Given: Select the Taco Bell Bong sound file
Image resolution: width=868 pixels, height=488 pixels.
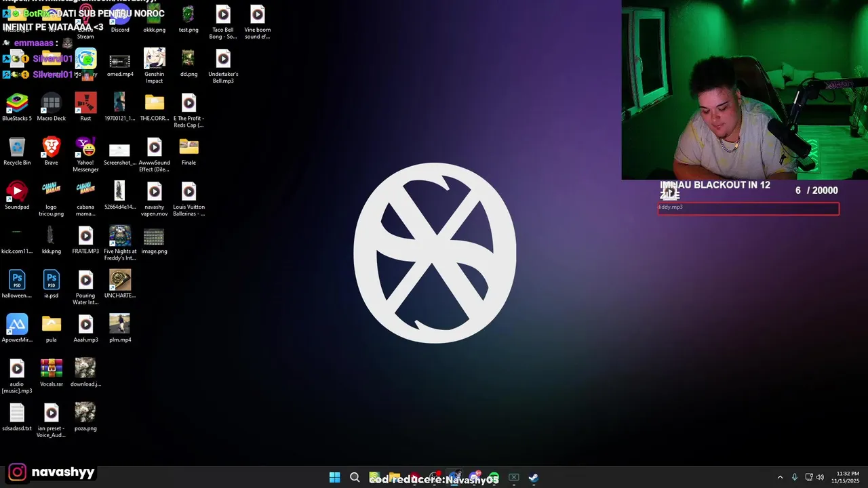Looking at the screenshot, I should (x=223, y=22).
